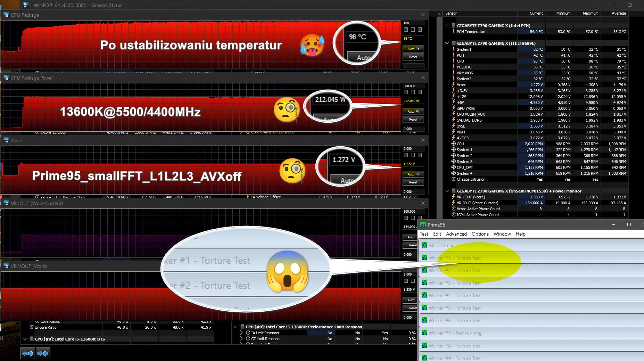Toggle the middle checkbox in CPU Package graph
The image size is (644, 361).
click(x=413, y=30)
